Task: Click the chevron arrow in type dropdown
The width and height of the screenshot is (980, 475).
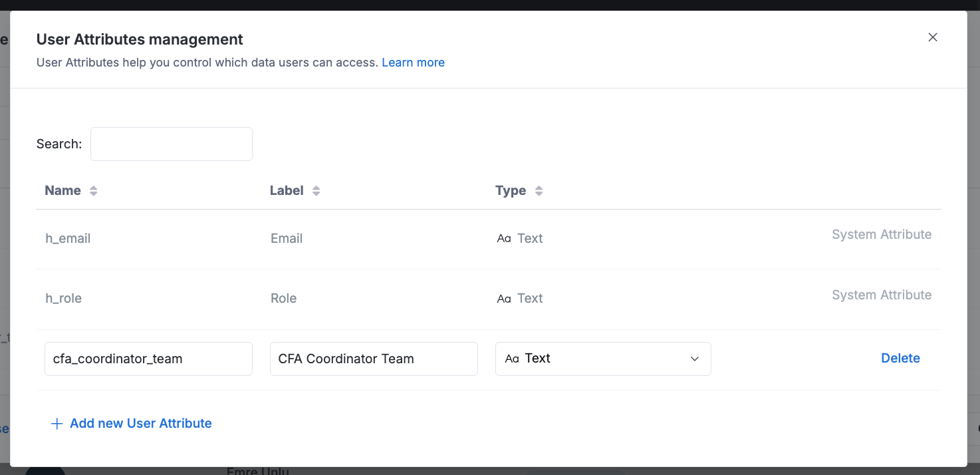Action: 695,359
